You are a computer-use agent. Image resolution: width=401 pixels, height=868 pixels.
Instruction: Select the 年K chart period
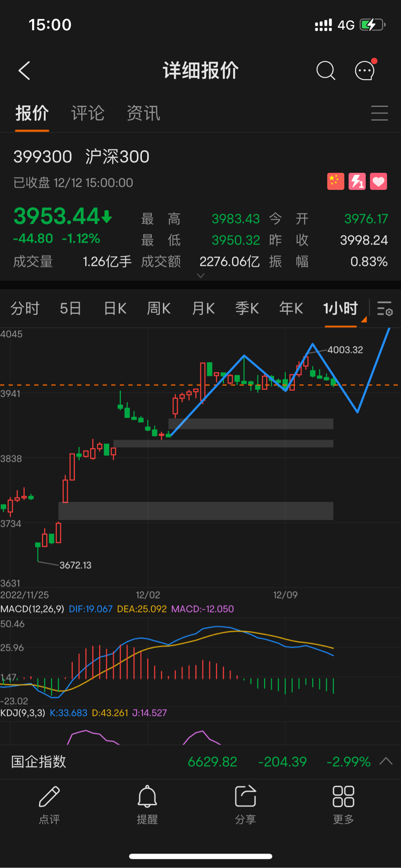click(291, 308)
